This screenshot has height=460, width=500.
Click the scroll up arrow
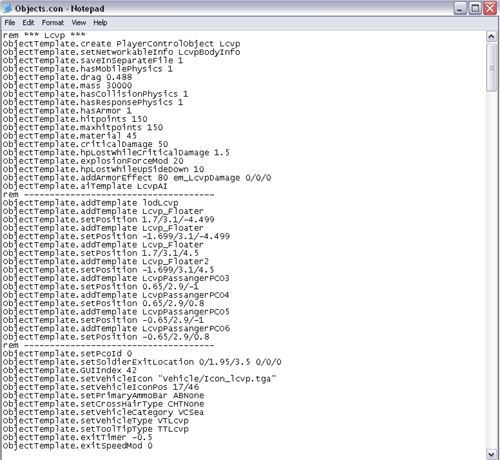[x=491, y=36]
